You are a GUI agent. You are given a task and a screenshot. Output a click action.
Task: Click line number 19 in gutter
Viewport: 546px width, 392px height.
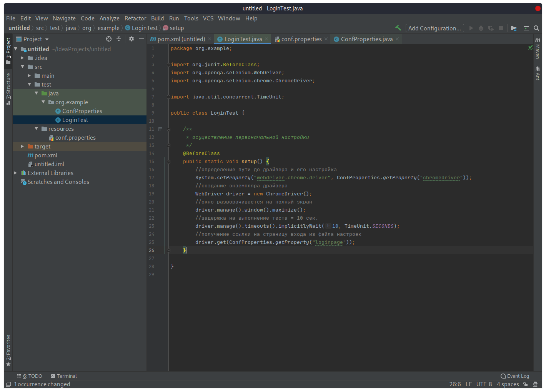(x=151, y=194)
